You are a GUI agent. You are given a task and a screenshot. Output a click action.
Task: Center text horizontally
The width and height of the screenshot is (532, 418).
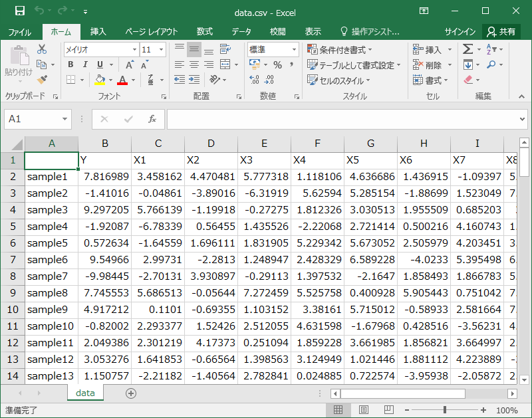click(x=194, y=64)
